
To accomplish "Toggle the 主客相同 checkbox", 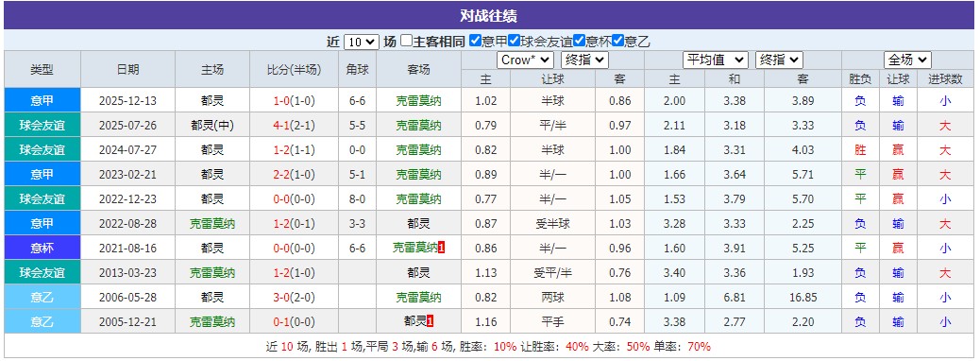I will (x=406, y=42).
